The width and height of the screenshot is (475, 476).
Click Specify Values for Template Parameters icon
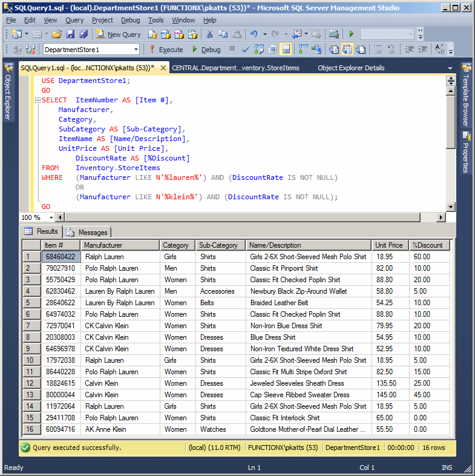(x=440, y=49)
